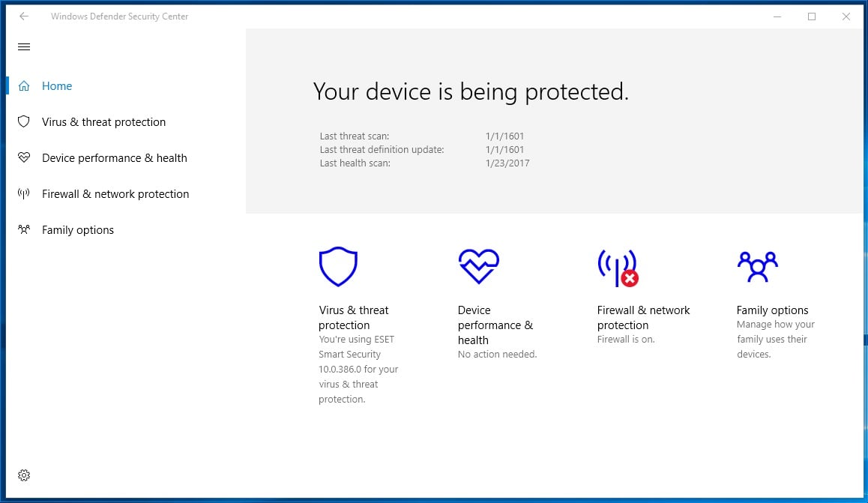868x503 pixels.
Task: Click the large family people icon tile
Action: click(x=758, y=267)
